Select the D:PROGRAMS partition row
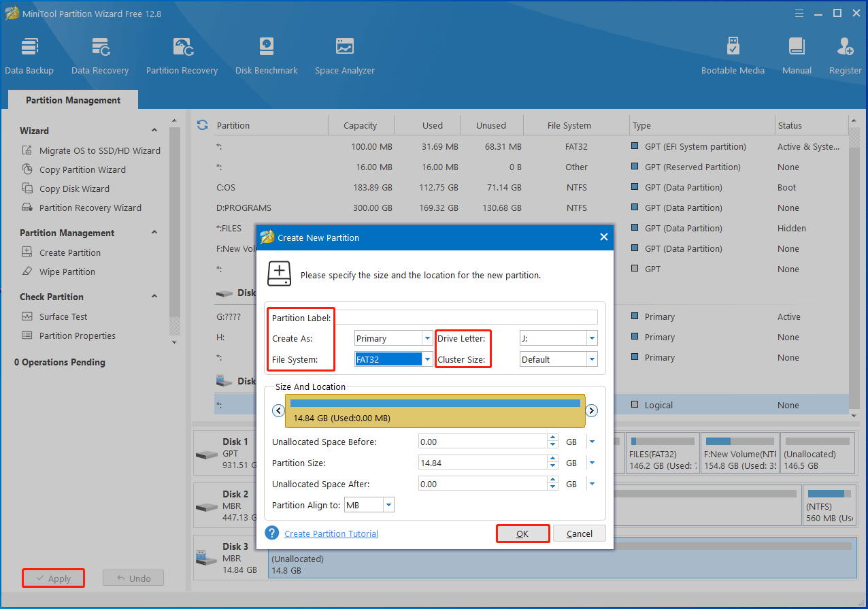The image size is (868, 609). [x=531, y=208]
